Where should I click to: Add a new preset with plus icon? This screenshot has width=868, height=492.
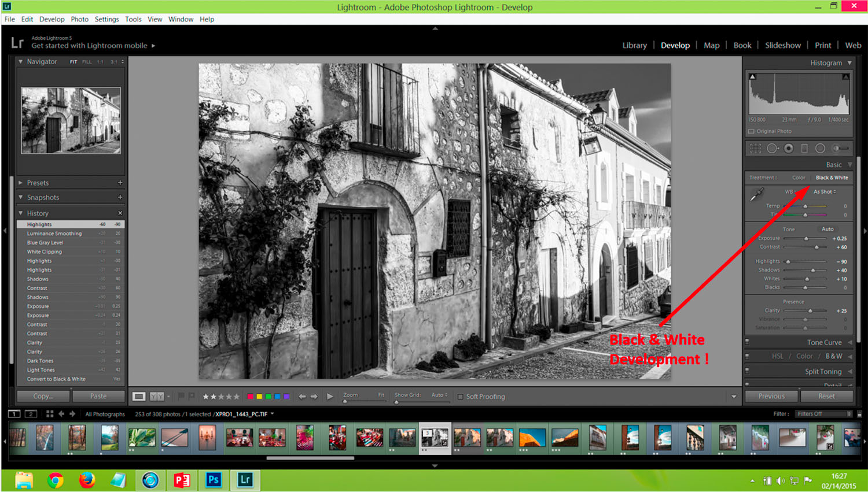point(120,183)
